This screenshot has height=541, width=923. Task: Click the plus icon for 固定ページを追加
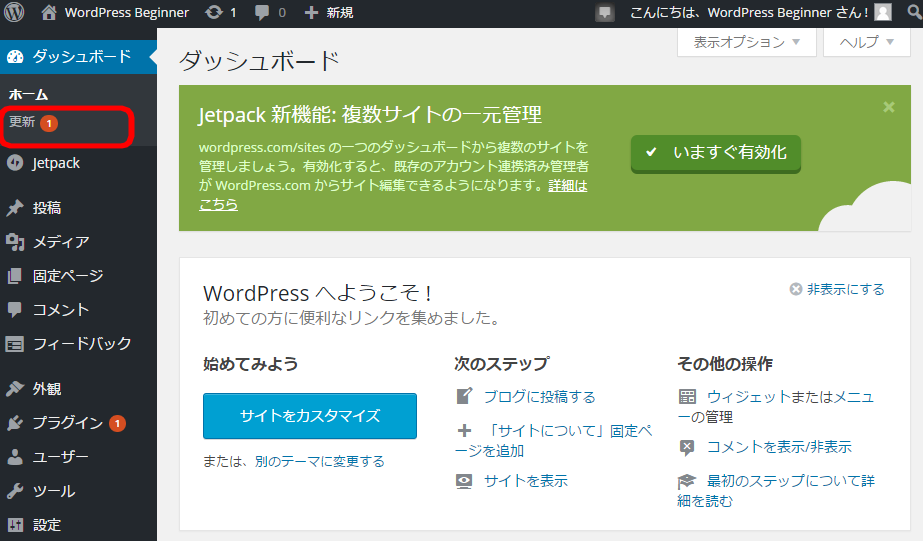coord(464,431)
